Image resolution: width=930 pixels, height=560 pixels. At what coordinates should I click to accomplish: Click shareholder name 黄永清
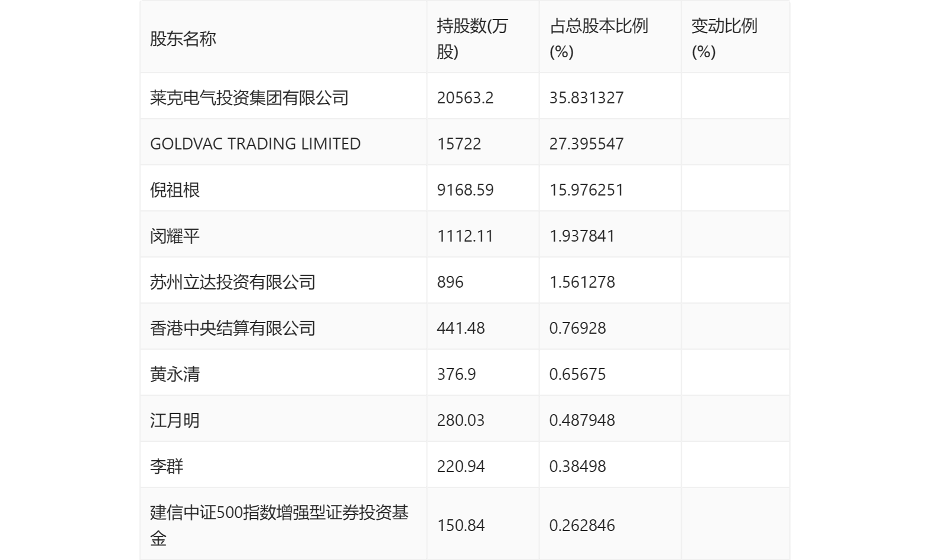175,375
